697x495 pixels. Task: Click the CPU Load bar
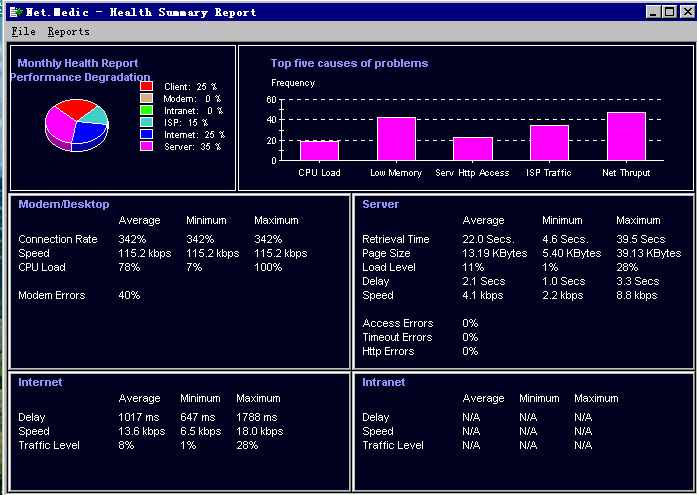pyautogui.click(x=319, y=150)
